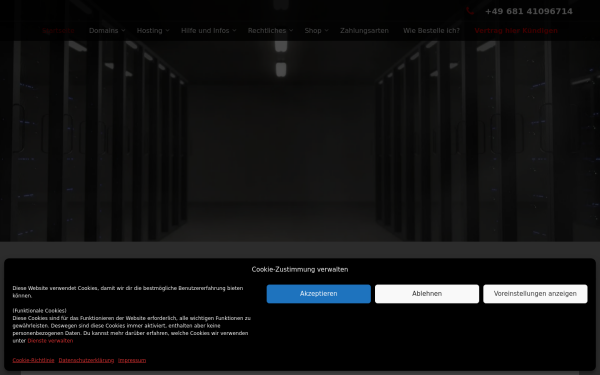This screenshot has height=375, width=600.
Task: Open Voreinstellungen anzeigen cookie preferences
Action: pyautogui.click(x=535, y=294)
